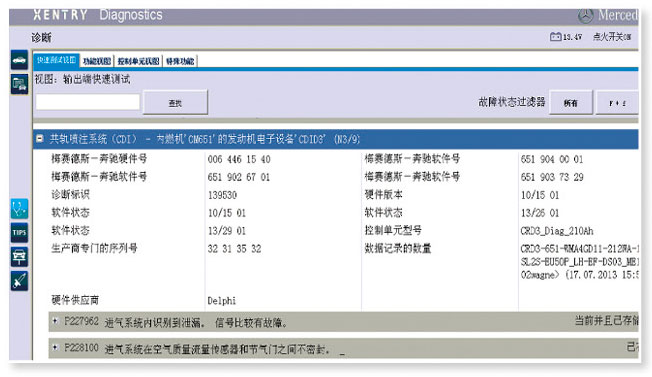Image resolution: width=652 pixels, height=377 pixels.
Task: Switch to the 特殊功能 tab
Action: pyautogui.click(x=180, y=61)
